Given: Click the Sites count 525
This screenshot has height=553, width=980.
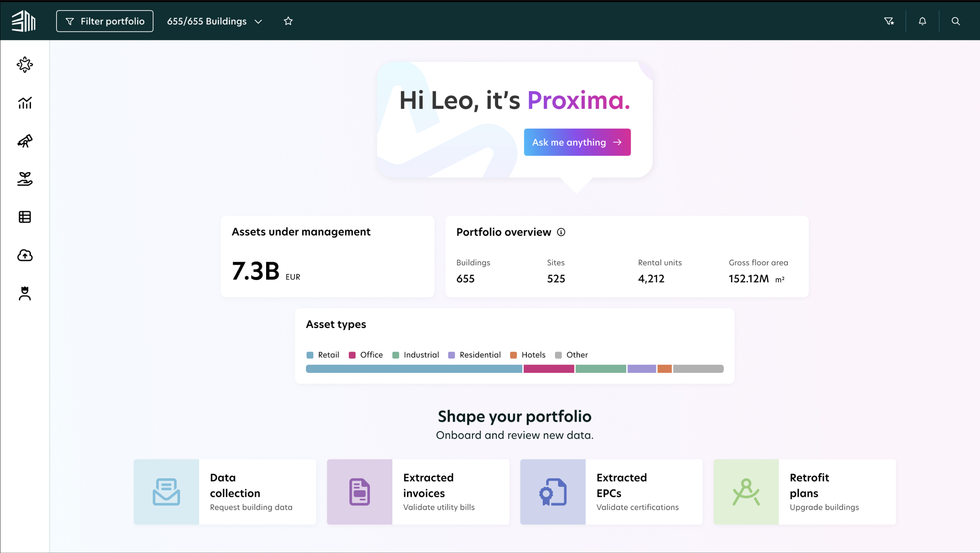Looking at the screenshot, I should coord(556,278).
